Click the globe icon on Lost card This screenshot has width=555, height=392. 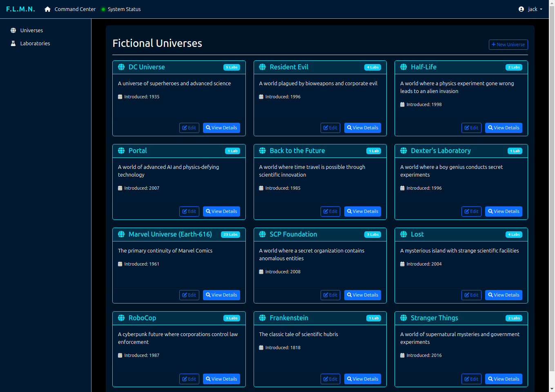(x=403, y=234)
